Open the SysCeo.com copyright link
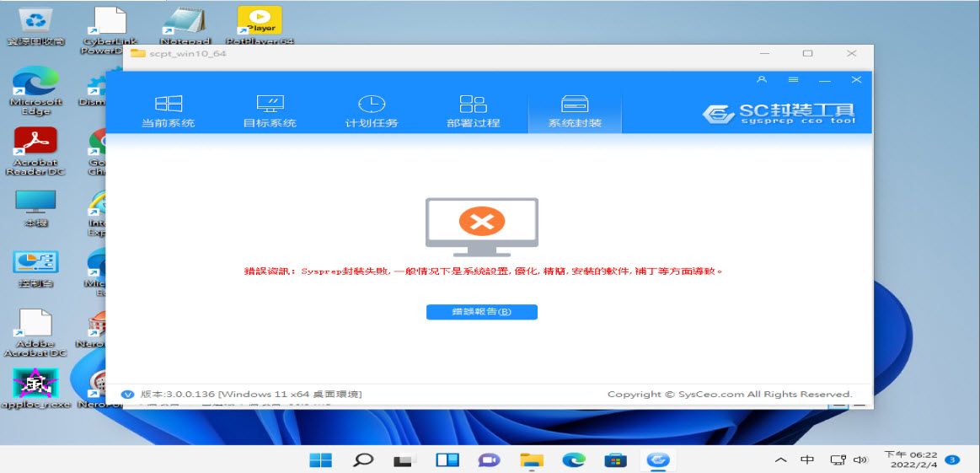Viewport: 980px width, 473px height. 730,395
